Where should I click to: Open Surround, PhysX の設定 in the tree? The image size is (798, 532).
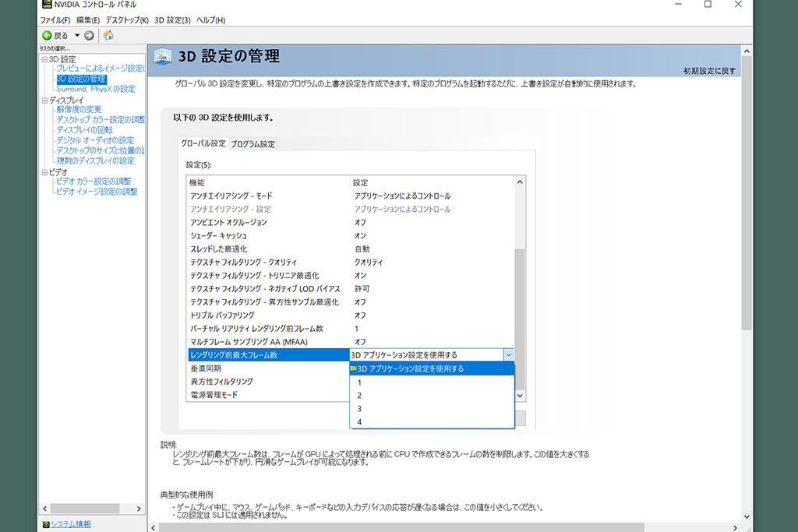96,89
